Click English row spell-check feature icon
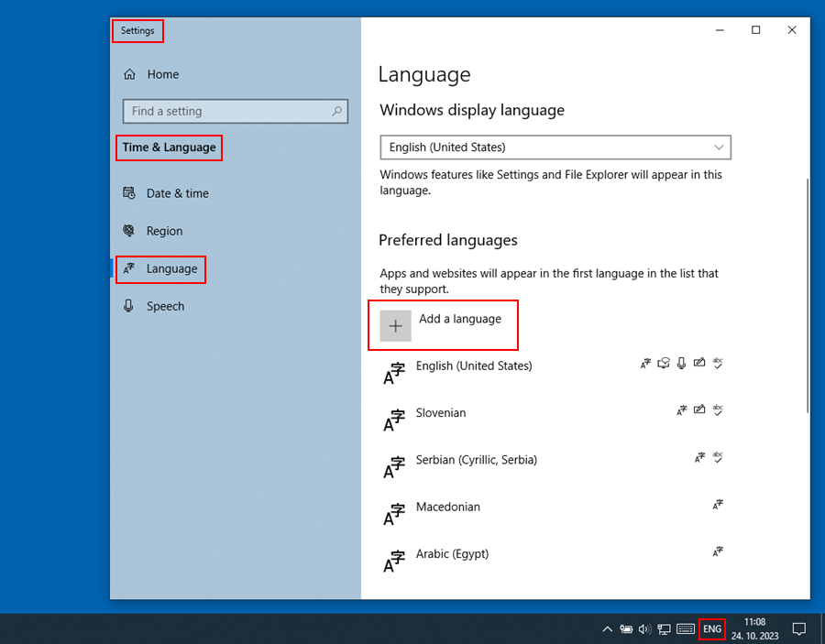The width and height of the screenshot is (825, 644). coord(718,364)
